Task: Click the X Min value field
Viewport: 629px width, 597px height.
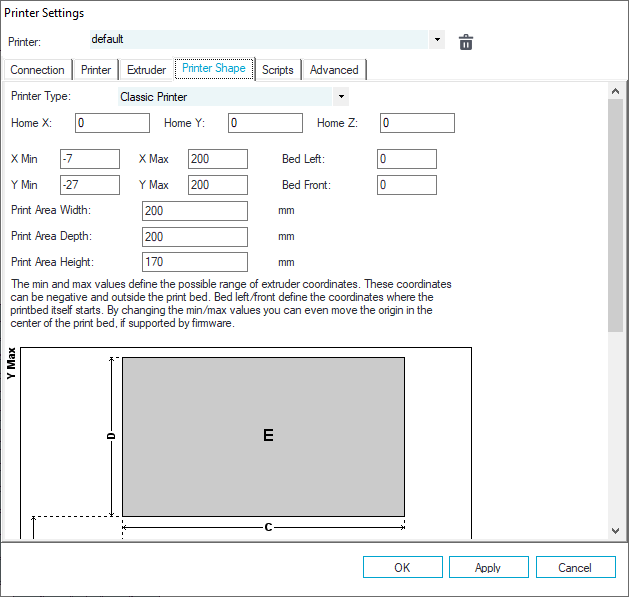Action: [90, 159]
